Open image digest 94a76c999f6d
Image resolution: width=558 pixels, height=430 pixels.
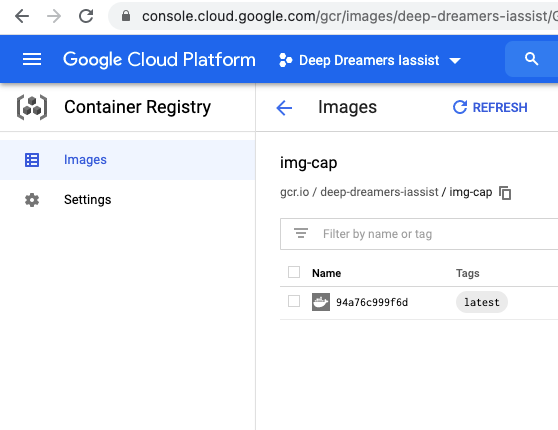point(372,302)
